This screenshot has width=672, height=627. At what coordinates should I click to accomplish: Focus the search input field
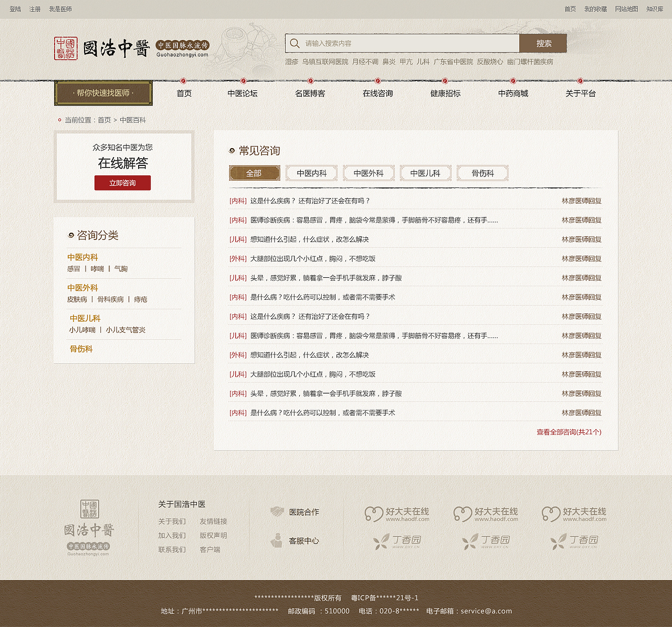(403, 44)
